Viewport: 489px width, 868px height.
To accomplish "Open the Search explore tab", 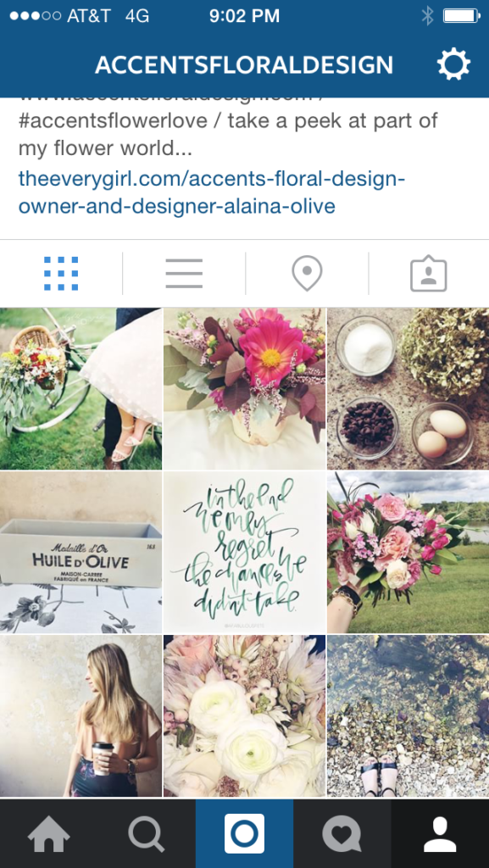I will click(147, 834).
